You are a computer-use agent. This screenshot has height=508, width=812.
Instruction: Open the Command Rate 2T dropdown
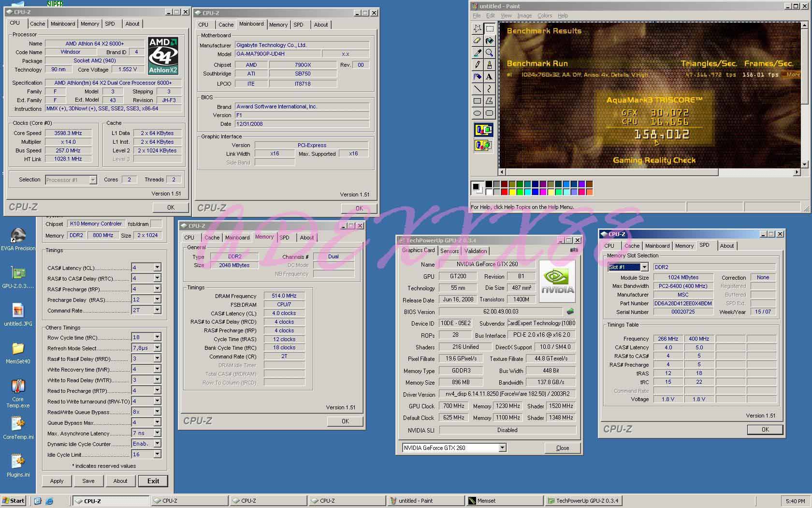click(157, 310)
